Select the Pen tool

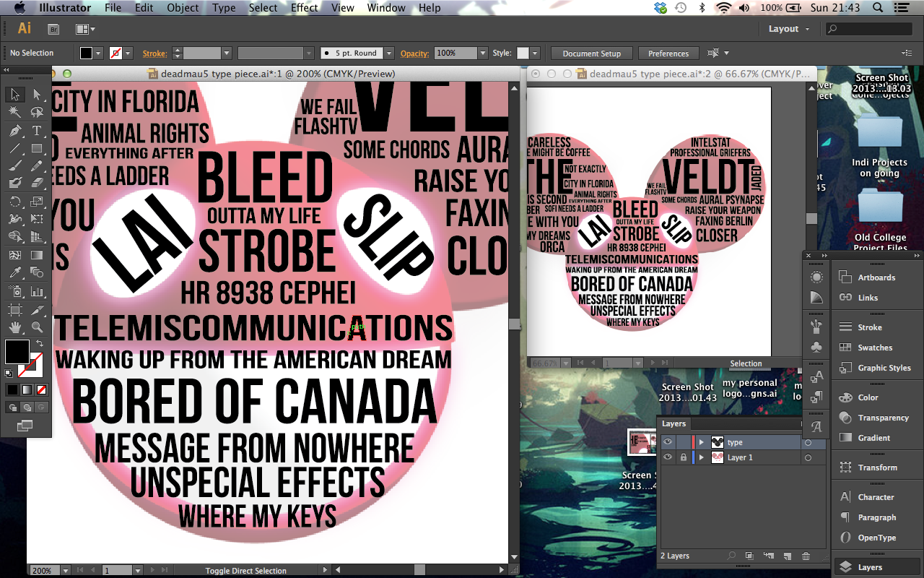(15, 131)
